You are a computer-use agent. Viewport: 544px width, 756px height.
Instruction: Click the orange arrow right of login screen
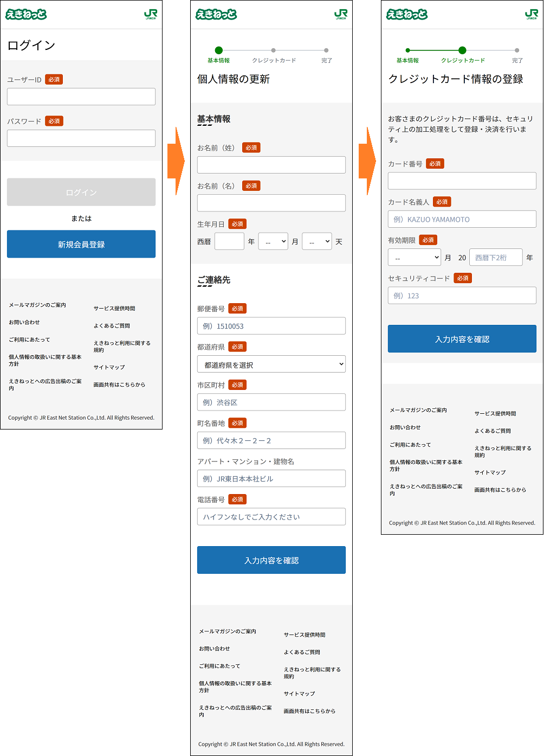(x=176, y=161)
